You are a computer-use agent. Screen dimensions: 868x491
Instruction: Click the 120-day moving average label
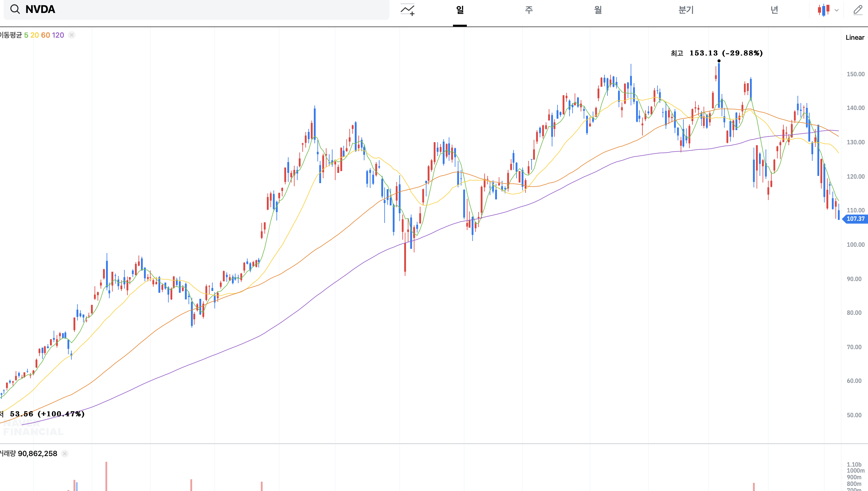click(58, 35)
